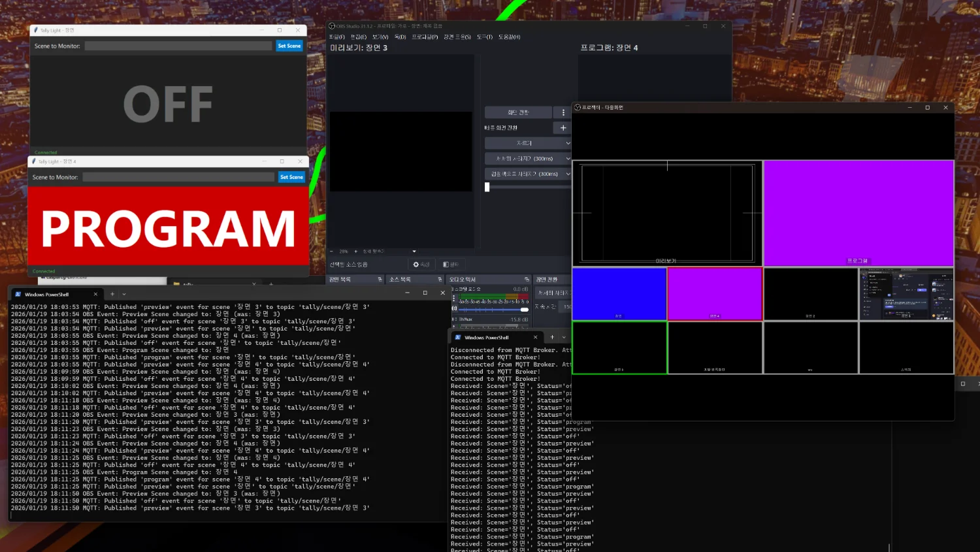Image resolution: width=980 pixels, height=552 pixels.
Task: Open the source Filters button
Action: coord(450,265)
